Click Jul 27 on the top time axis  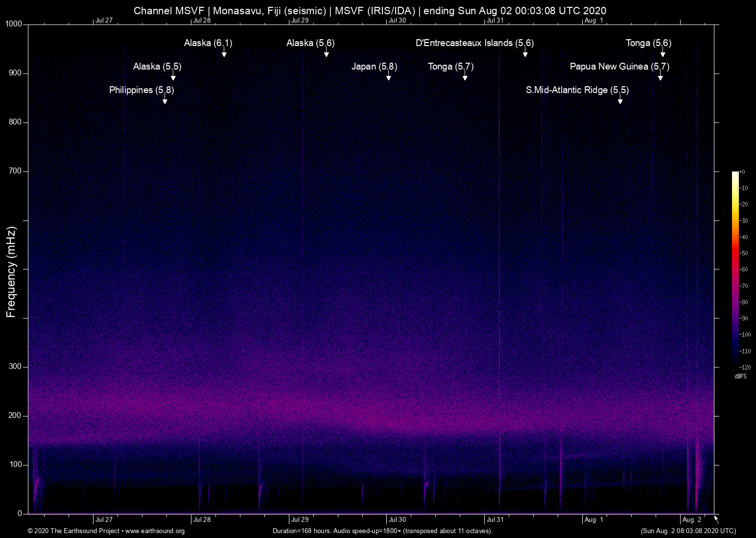pyautogui.click(x=104, y=21)
